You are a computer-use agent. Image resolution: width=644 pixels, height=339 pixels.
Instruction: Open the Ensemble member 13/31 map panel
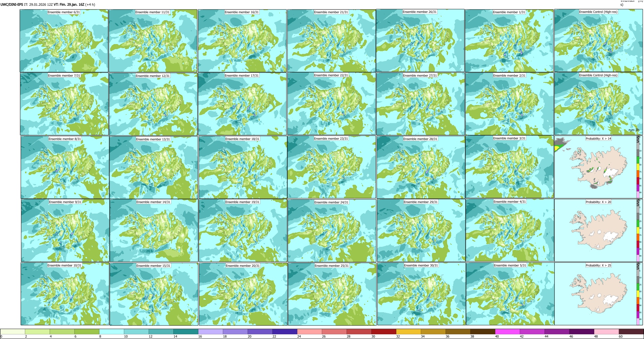pyautogui.click(x=154, y=167)
